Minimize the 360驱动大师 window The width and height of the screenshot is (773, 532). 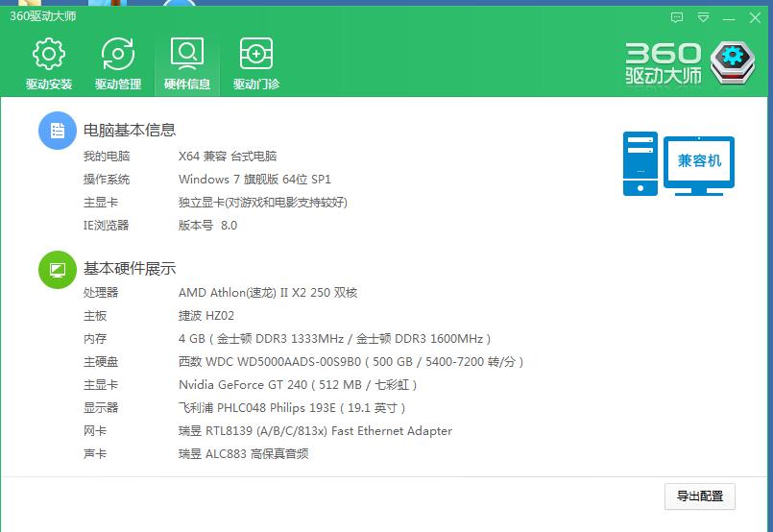(x=729, y=19)
